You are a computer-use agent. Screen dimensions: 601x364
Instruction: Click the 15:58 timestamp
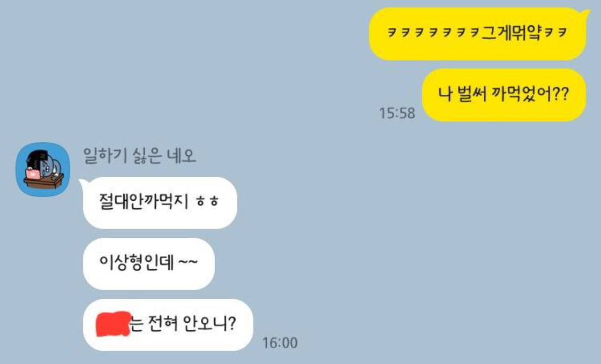click(397, 113)
